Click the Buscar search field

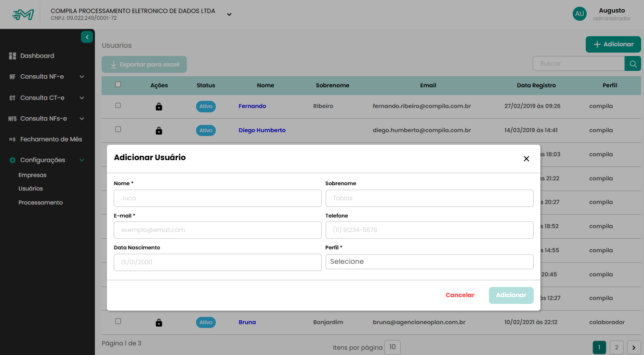coord(578,63)
